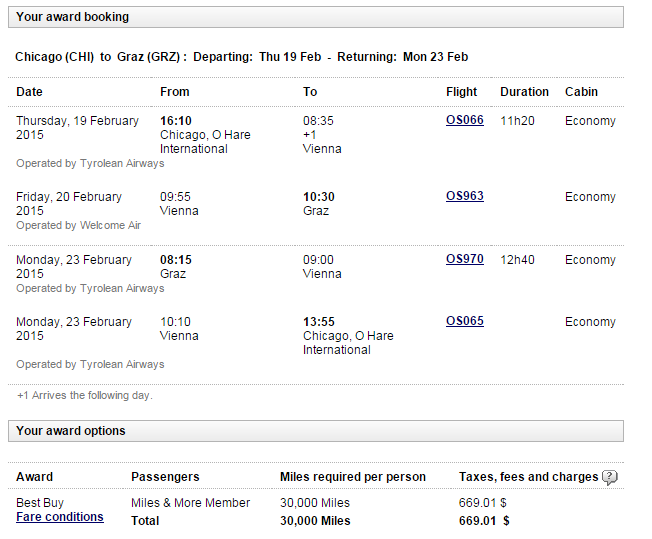The height and width of the screenshot is (539, 652).
Task: Click Operated by Welcome Air note
Action: click(78, 225)
